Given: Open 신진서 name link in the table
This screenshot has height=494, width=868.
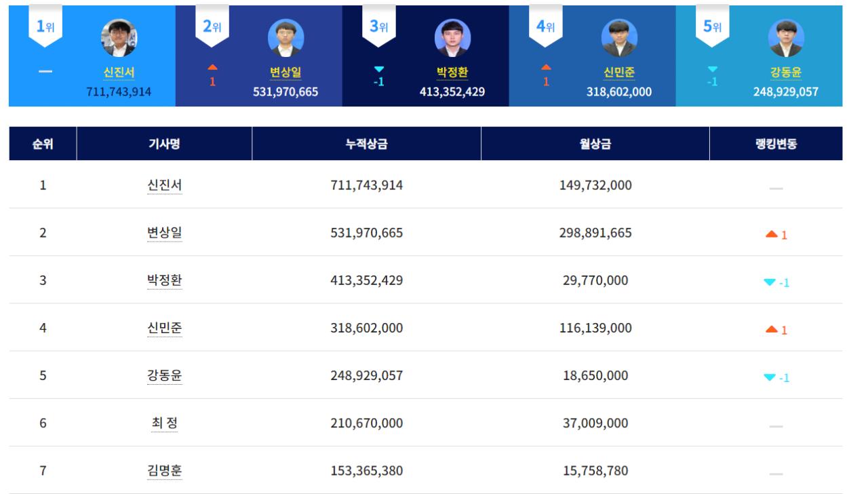Looking at the screenshot, I should pos(164,185).
